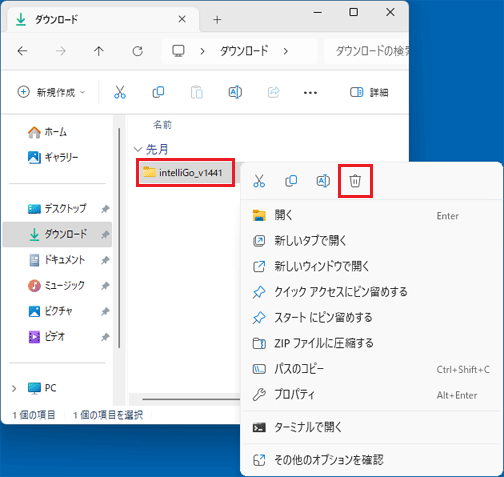Open the 新規作成 dropdown
This screenshot has height=477, width=504.
coord(51,92)
